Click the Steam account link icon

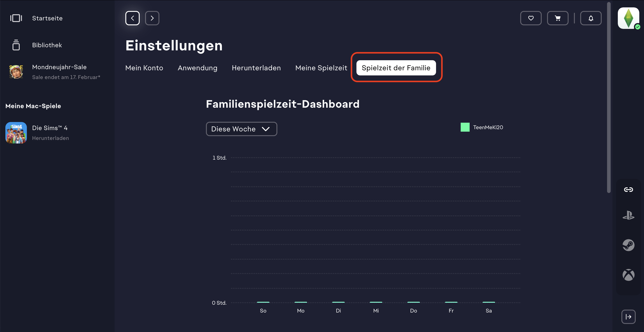tap(628, 245)
